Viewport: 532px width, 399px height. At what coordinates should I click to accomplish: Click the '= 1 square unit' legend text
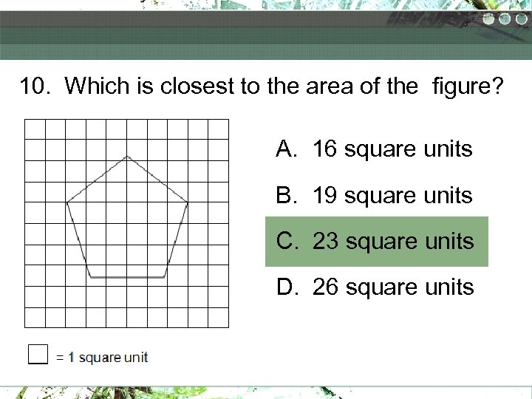[x=102, y=358]
